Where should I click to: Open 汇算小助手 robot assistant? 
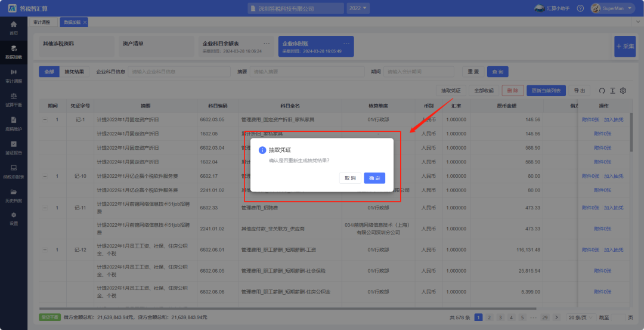[x=552, y=8]
